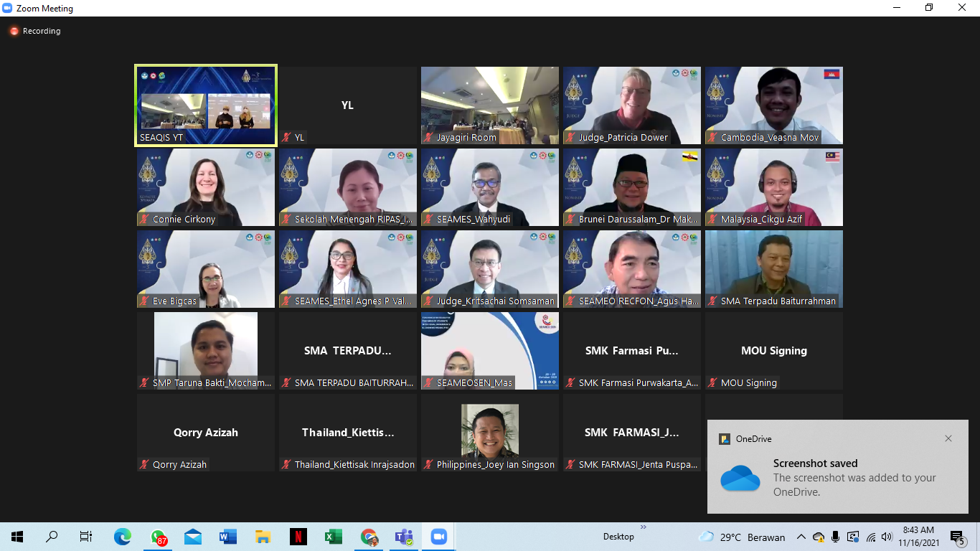
Task: Open Microsoft Teams from the taskbar
Action: [x=404, y=537]
